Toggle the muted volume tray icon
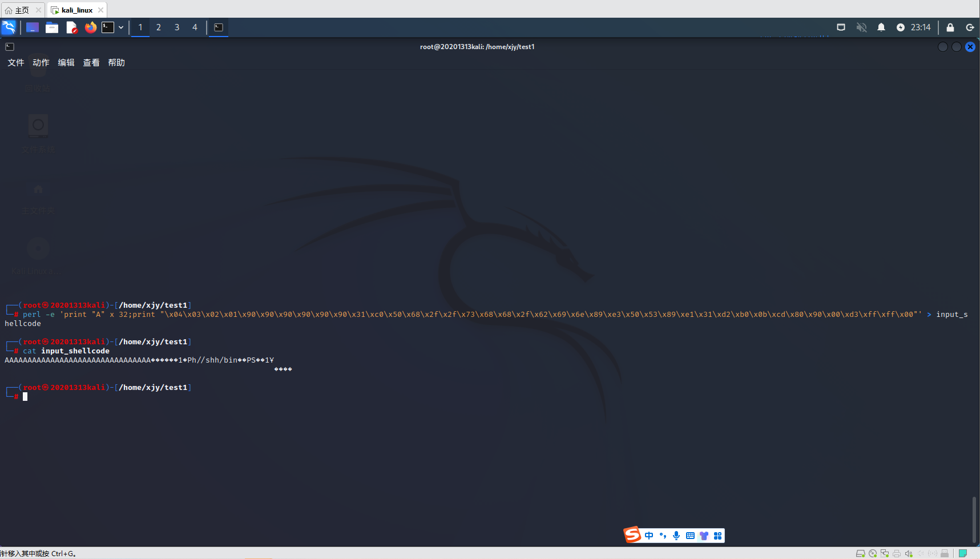Screen dimensions: 980x559 click(x=861, y=27)
